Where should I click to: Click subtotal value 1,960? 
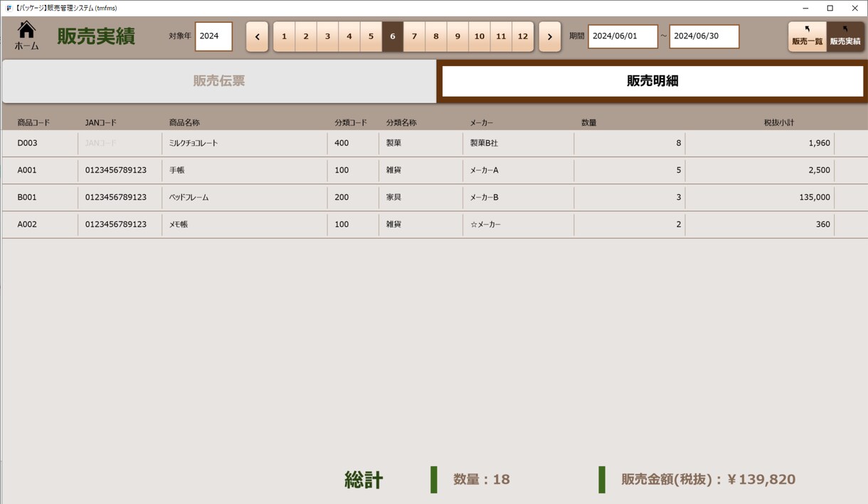pos(820,144)
